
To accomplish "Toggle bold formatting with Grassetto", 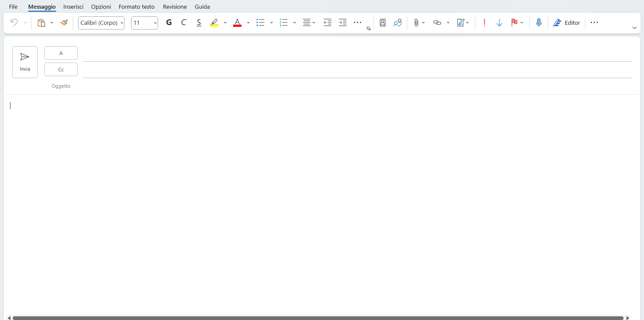I will (x=169, y=22).
